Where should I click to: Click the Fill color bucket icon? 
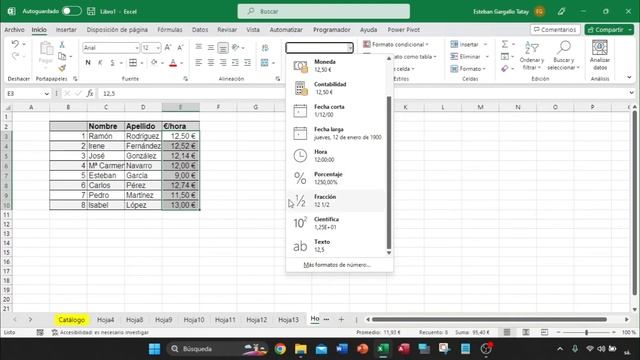pyautogui.click(x=154, y=62)
